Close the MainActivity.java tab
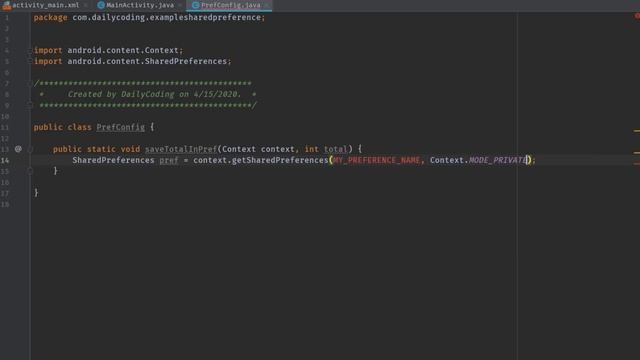 click(180, 5)
